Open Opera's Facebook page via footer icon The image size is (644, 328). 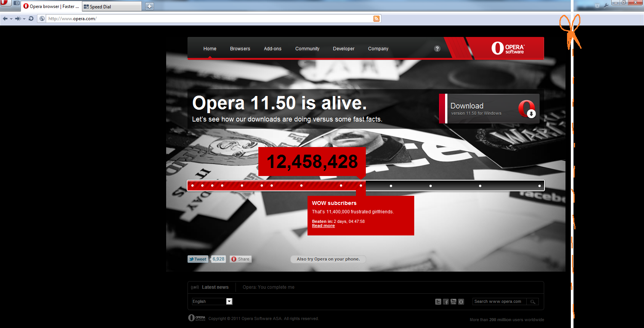pos(446,302)
